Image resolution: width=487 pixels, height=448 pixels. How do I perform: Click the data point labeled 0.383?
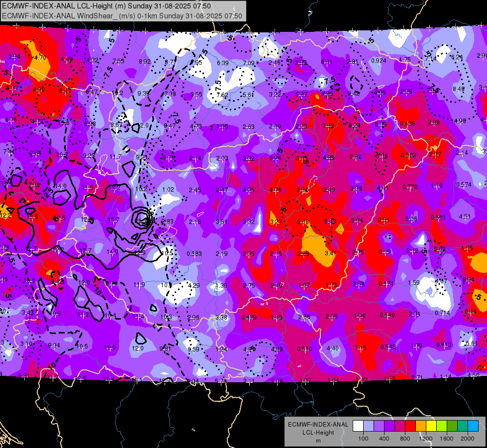point(194,253)
